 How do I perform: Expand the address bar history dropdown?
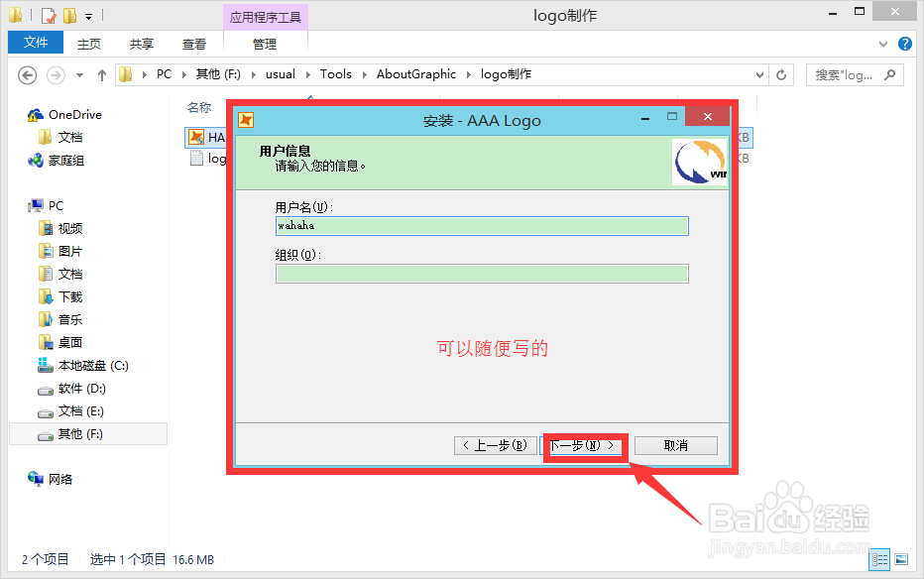coord(759,74)
